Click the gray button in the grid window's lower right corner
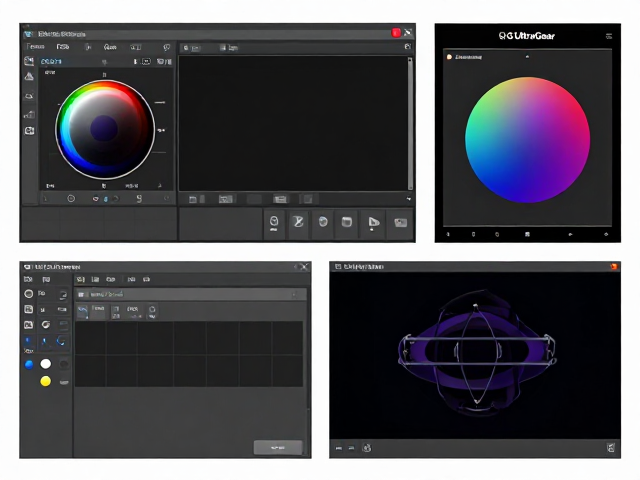Viewport: 640px width, 480px height. click(278, 447)
